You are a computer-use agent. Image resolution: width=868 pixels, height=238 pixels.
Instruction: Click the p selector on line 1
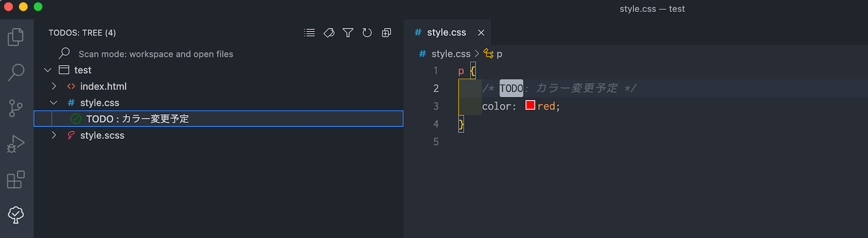click(461, 71)
